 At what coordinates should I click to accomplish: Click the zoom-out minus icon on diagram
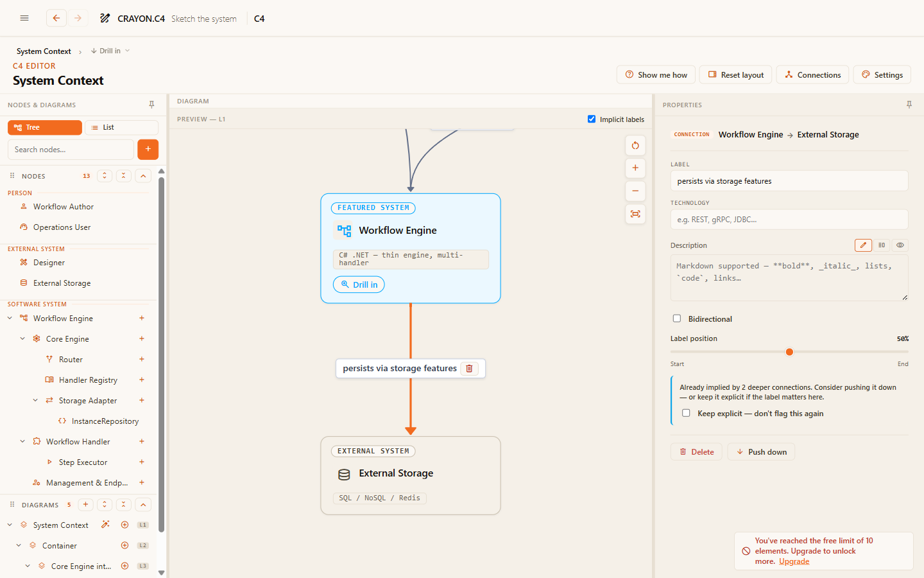point(635,191)
